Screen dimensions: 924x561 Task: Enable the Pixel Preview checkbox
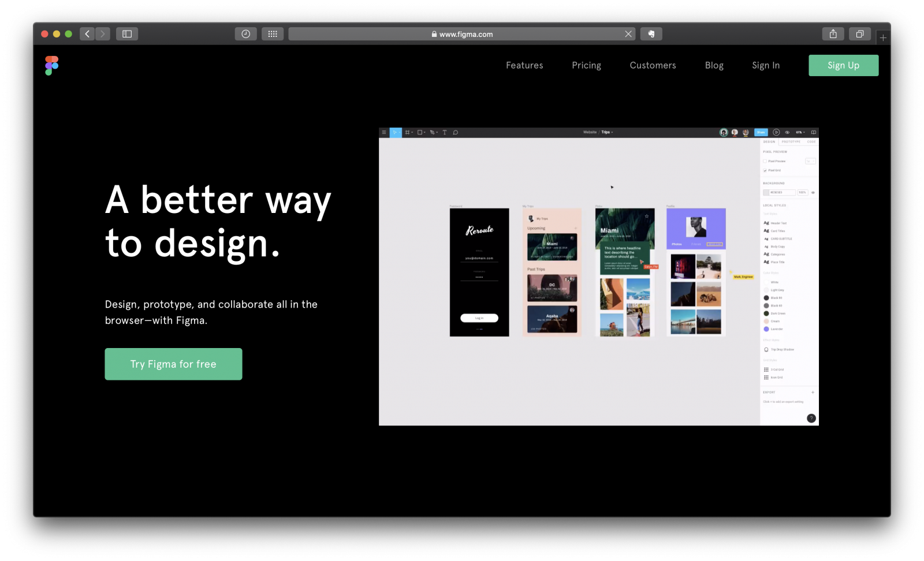tap(765, 161)
